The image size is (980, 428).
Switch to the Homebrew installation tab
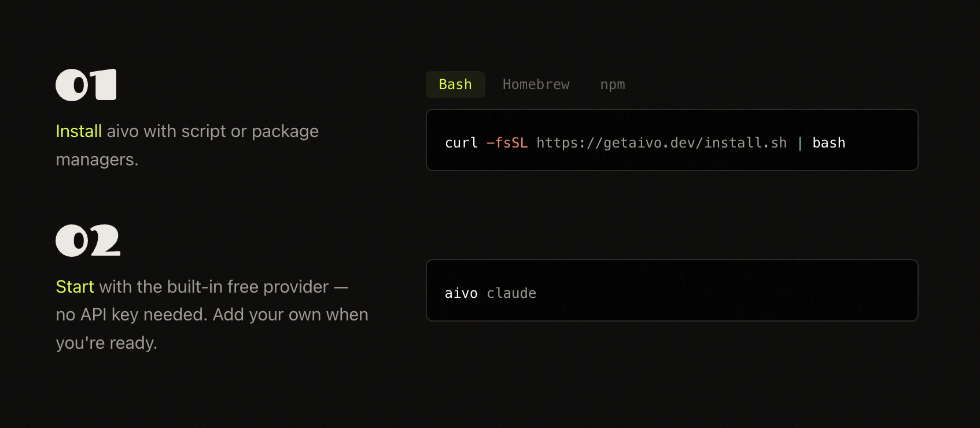[x=536, y=84]
